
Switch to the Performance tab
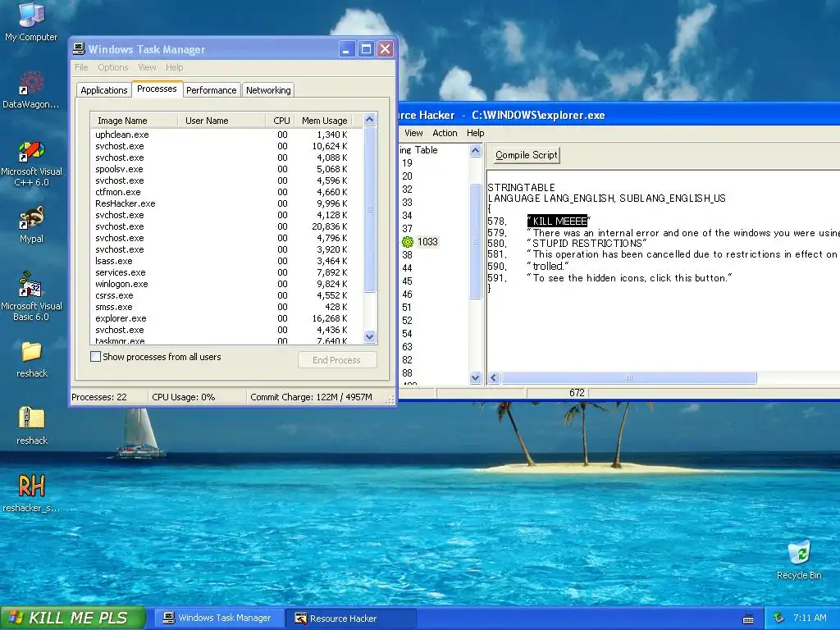[211, 90]
